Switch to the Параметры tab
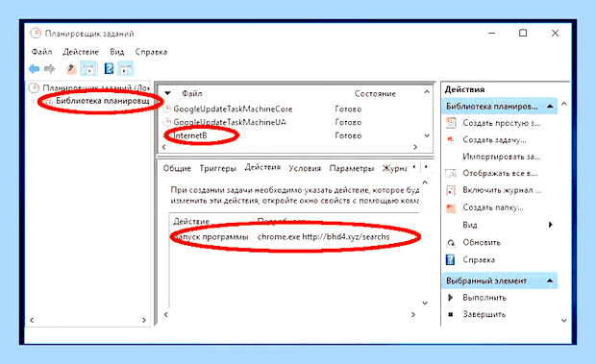Viewport: 596px width, 364px height. pyautogui.click(x=352, y=168)
